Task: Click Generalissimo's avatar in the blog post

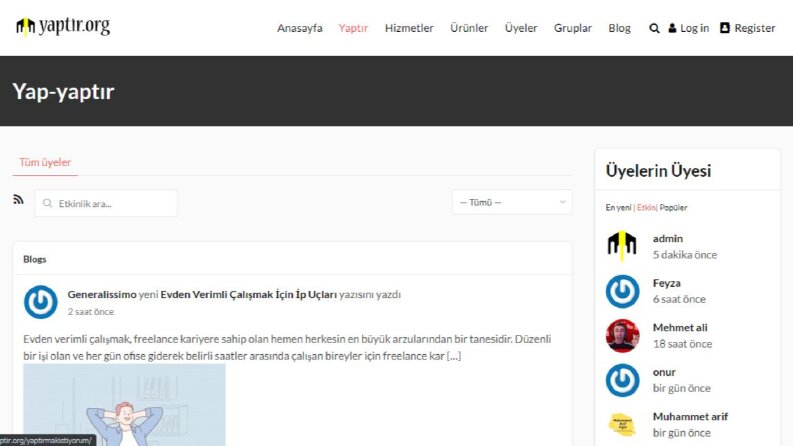Action: [x=40, y=302]
